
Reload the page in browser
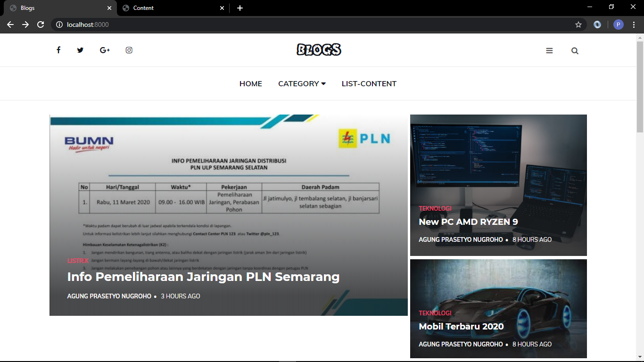click(x=41, y=25)
